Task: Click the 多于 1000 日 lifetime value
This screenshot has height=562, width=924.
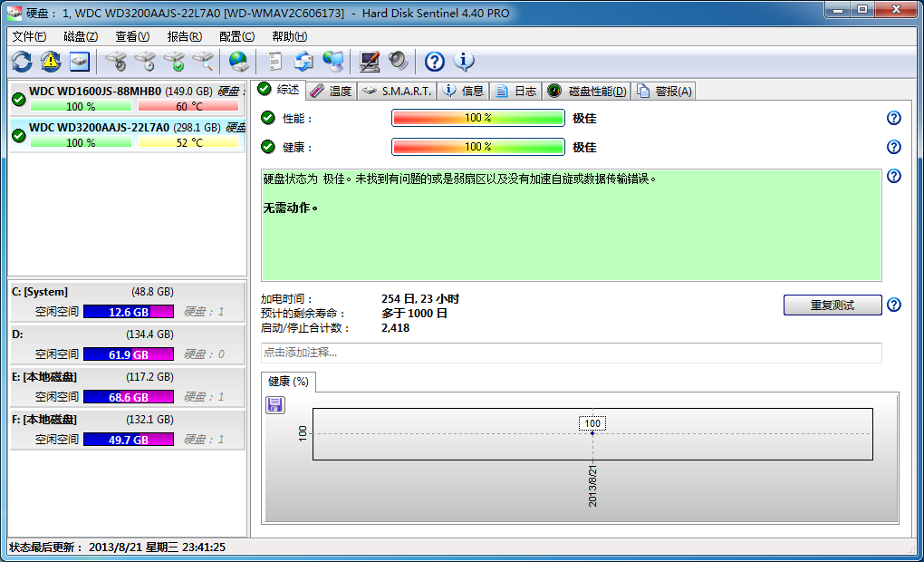Action: tap(414, 313)
